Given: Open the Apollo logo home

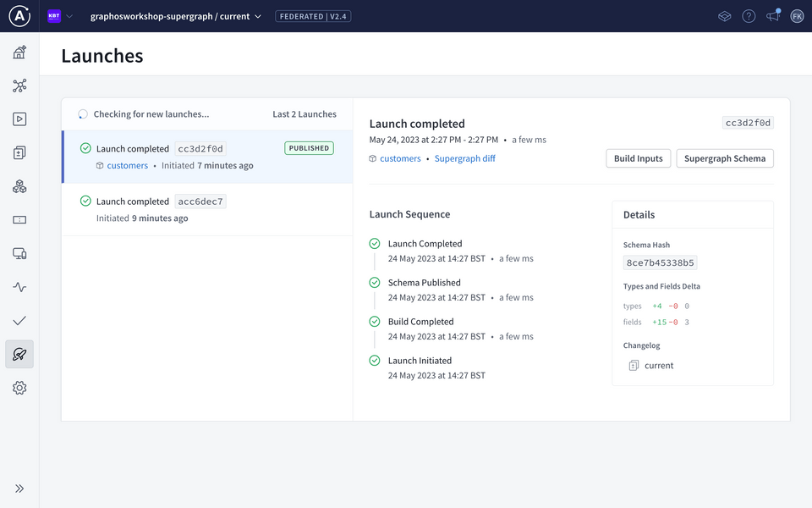Looking at the screenshot, I should [x=19, y=16].
